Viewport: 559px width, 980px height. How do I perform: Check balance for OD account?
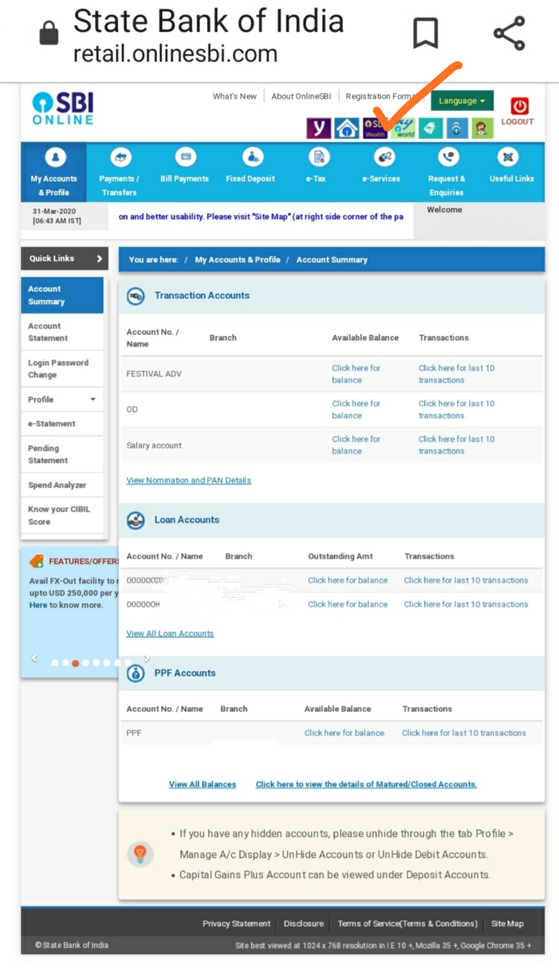tap(356, 409)
